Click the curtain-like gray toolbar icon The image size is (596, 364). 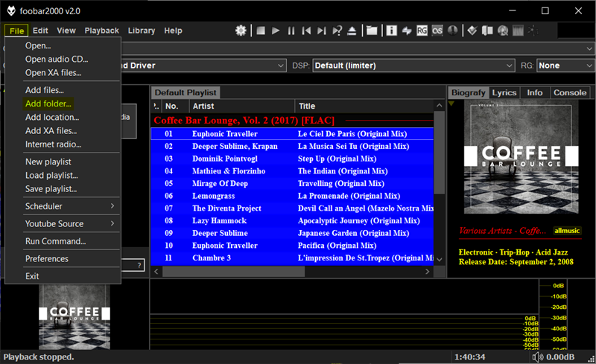518,31
